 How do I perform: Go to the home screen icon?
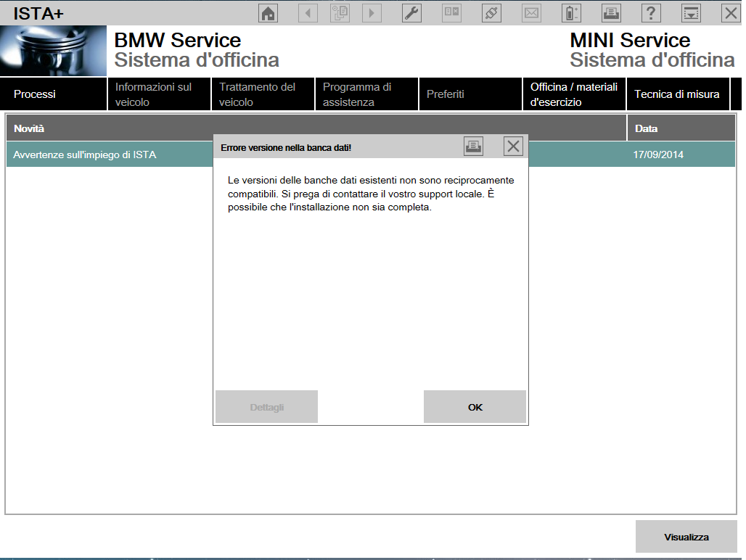click(269, 13)
